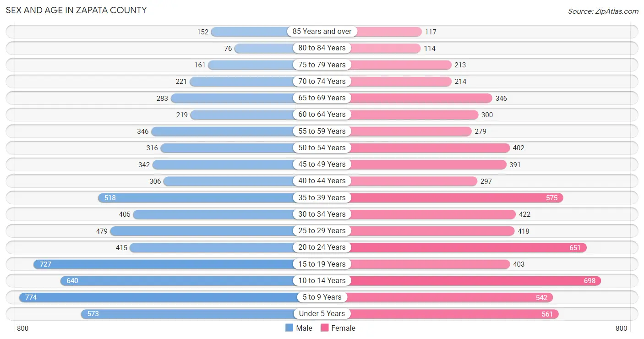Image resolution: width=644 pixels, height=339 pixels.
Task: Click the female value 346 label
Action: point(501,98)
